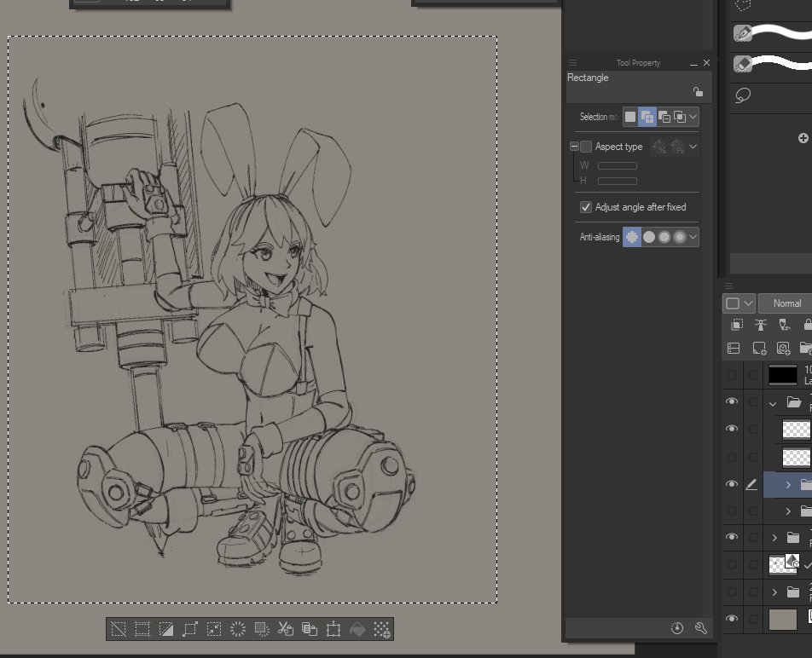The width and height of the screenshot is (812, 658).
Task: Show the black layer via eye box
Action: point(732,374)
